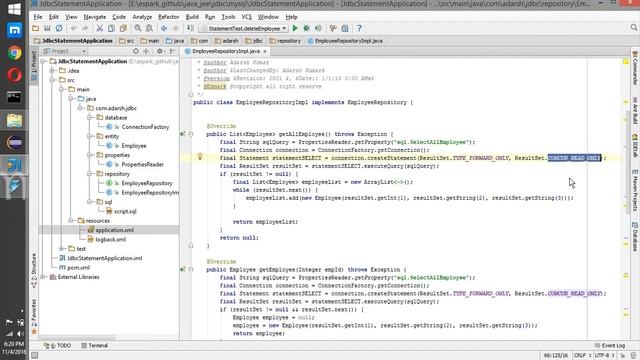
Task: Open the Terminal tool window
Action: [x=94, y=345]
